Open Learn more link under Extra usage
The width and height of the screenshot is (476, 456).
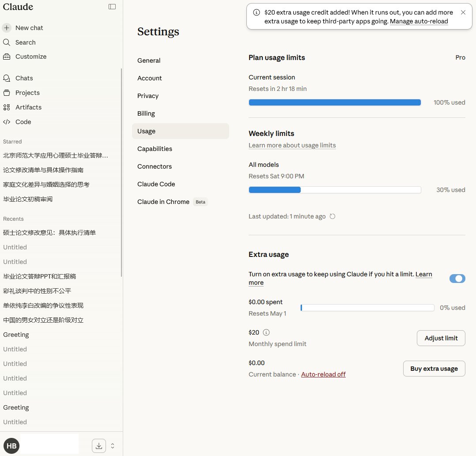[x=423, y=274]
